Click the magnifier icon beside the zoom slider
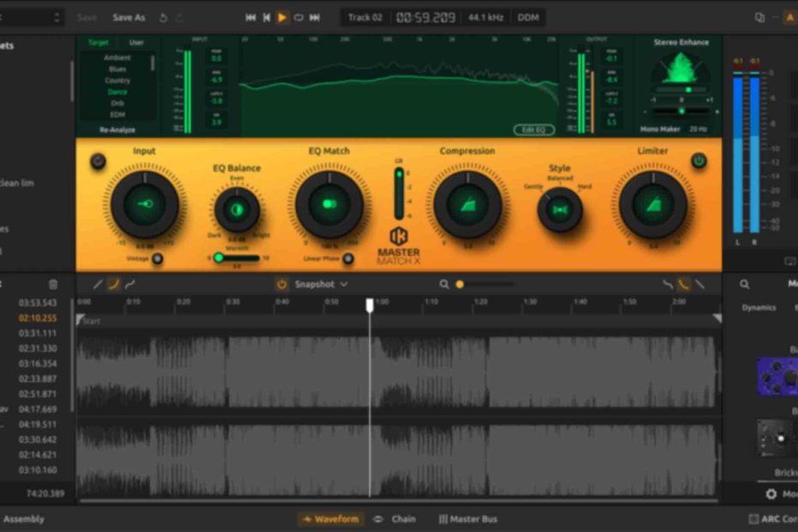 [444, 284]
